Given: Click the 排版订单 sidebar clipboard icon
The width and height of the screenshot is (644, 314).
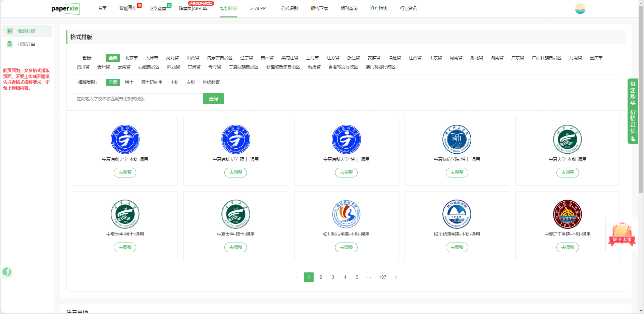Looking at the screenshot, I should coord(10,44).
